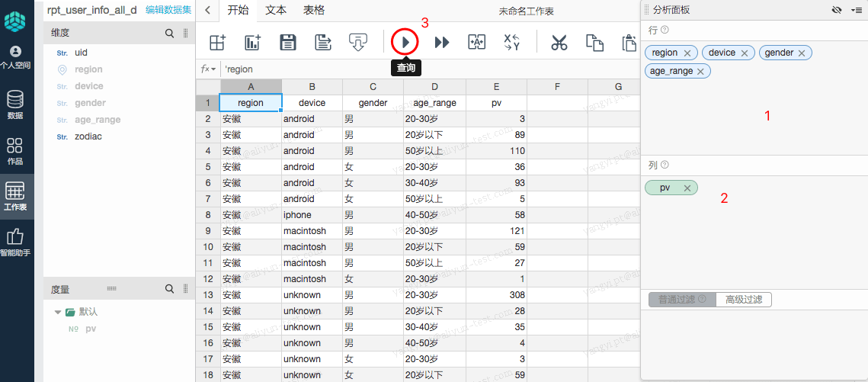Select gender dimension field
868x382 pixels.
(90, 103)
